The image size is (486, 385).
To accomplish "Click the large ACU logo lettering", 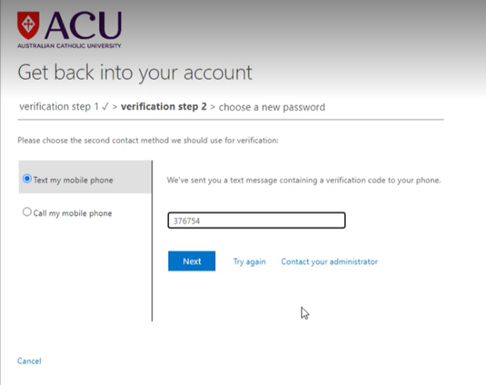I will tap(83, 26).
